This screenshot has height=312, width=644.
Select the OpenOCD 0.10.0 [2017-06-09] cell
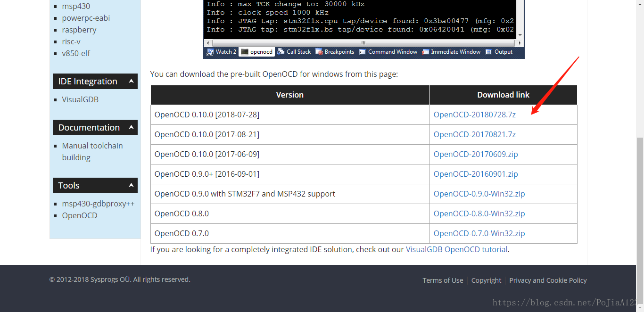click(x=290, y=154)
